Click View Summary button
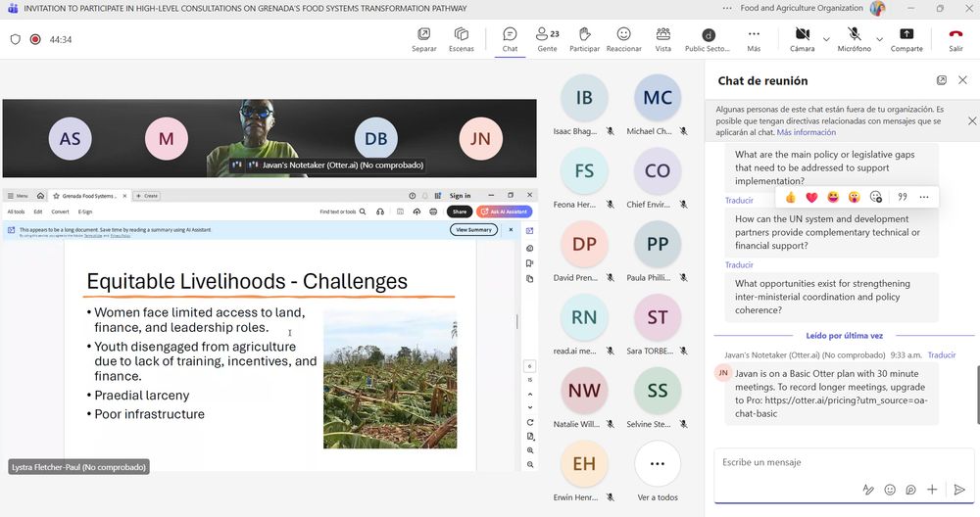The width and height of the screenshot is (980, 517). coord(473,230)
